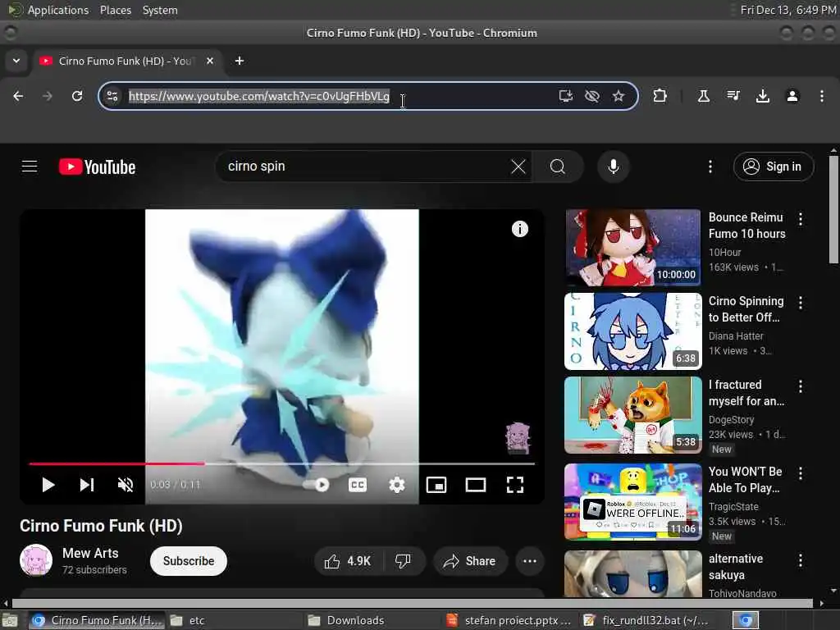Play the video
Image resolution: width=840 pixels, height=630 pixels.
[48, 486]
